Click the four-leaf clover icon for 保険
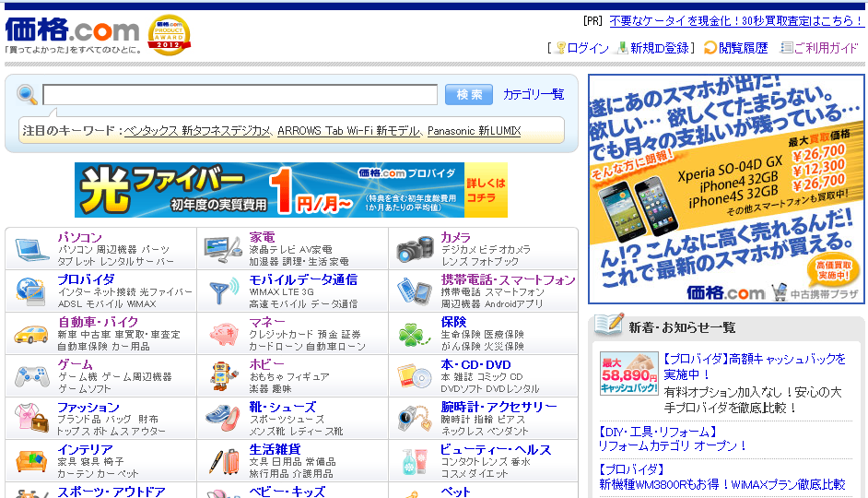Screen dimensions: 868x498 (x=414, y=334)
